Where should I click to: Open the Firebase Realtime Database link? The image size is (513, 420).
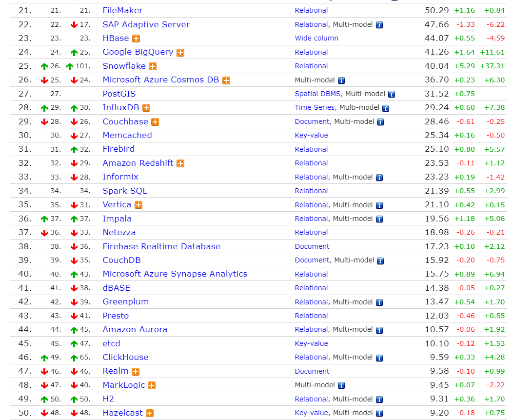coord(161,246)
